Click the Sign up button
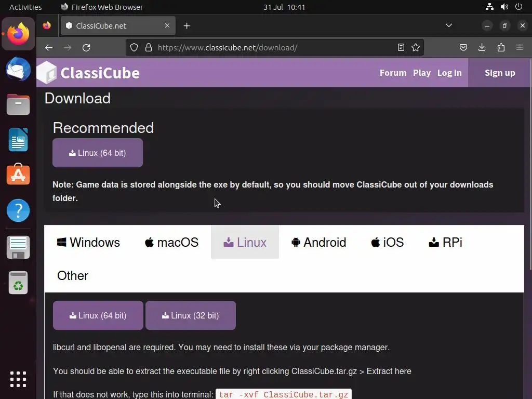The width and height of the screenshot is (532, 399). coord(500,73)
